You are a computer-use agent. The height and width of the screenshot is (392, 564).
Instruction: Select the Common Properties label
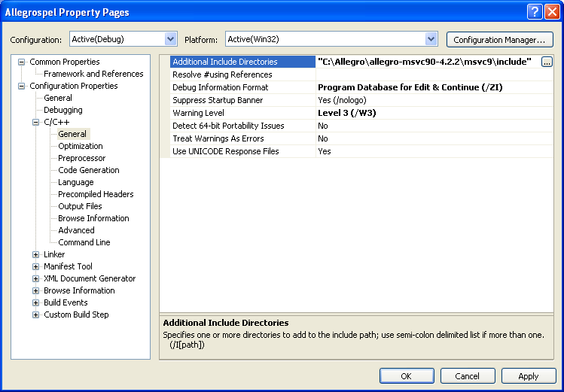point(65,62)
